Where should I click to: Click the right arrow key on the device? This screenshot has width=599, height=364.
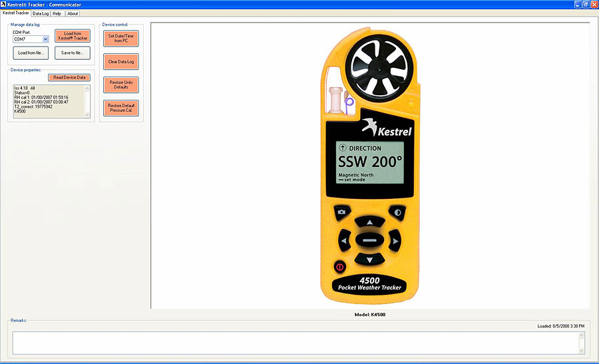[x=395, y=241]
